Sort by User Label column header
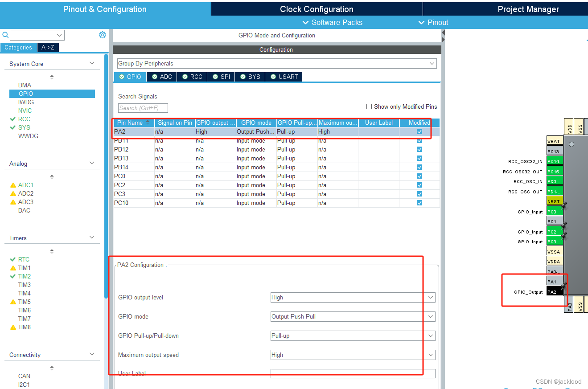The image size is (588, 389). point(379,123)
